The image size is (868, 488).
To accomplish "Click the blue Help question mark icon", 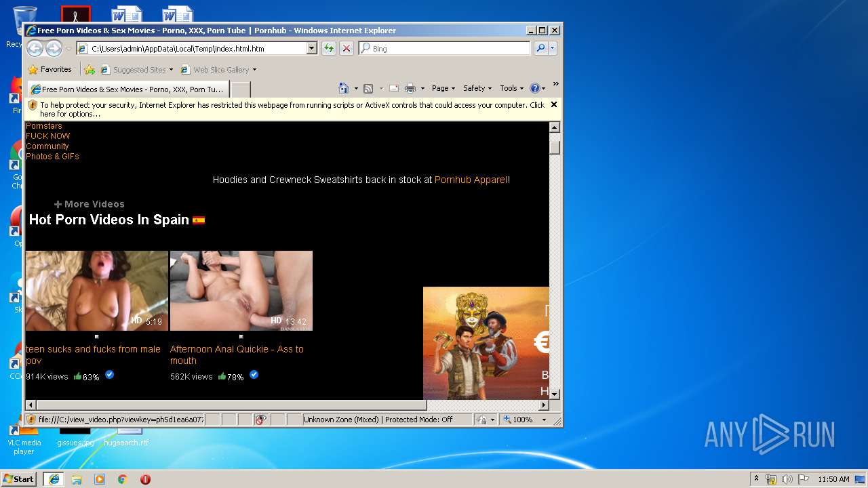I will (534, 88).
